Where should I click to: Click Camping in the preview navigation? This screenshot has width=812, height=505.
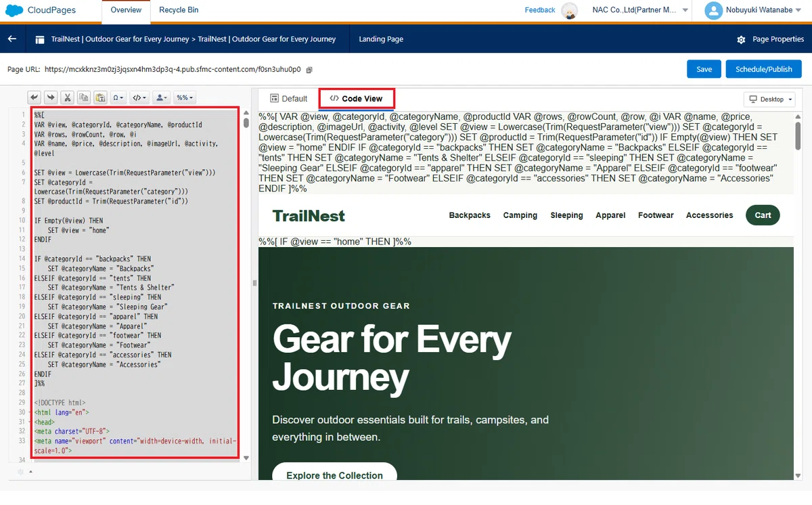[x=520, y=215]
